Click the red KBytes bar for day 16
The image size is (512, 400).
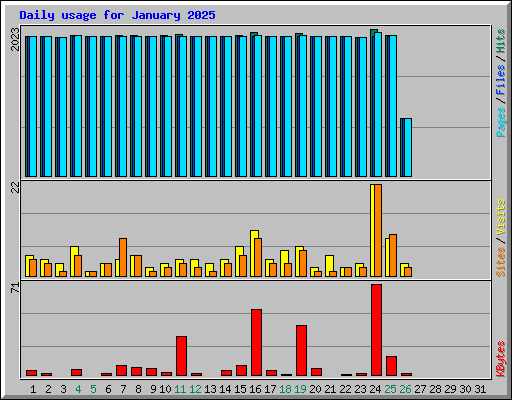(256, 343)
